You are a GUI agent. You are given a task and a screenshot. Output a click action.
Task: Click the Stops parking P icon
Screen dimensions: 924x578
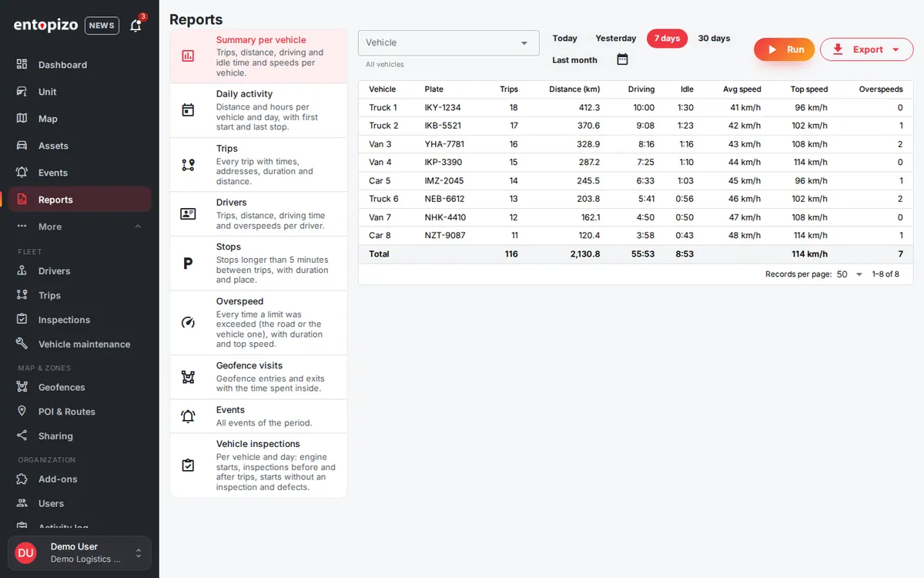(188, 264)
